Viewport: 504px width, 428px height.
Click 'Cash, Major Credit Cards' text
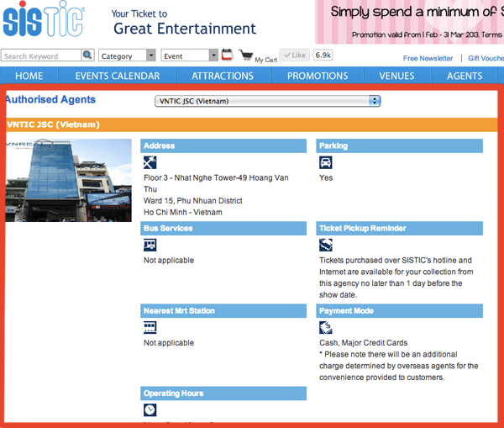363,343
